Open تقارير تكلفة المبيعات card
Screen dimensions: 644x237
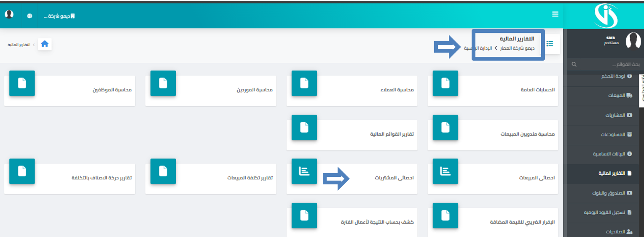[x=211, y=178]
